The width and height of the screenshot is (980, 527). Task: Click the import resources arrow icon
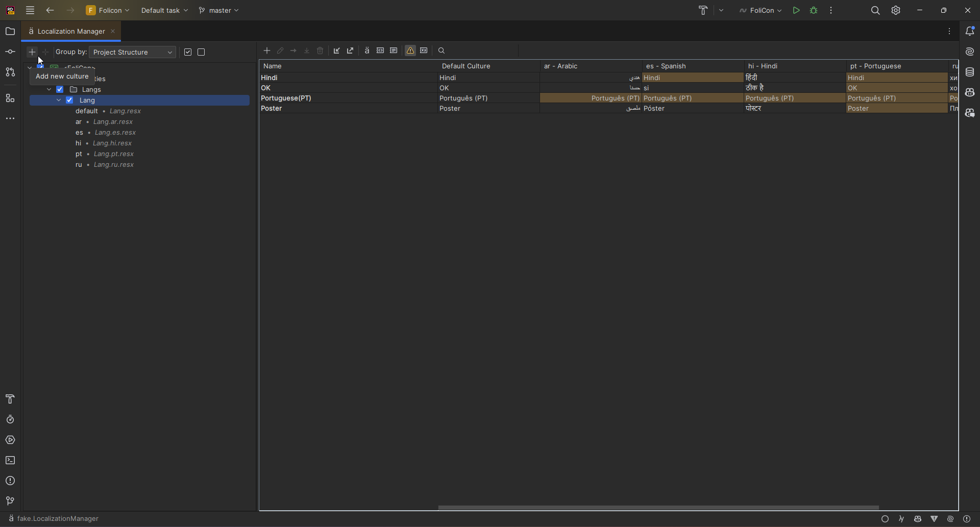tap(337, 51)
